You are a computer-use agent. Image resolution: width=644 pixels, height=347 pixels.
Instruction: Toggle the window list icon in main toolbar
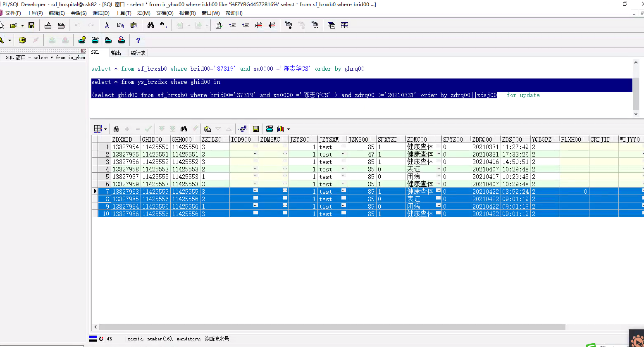click(332, 25)
